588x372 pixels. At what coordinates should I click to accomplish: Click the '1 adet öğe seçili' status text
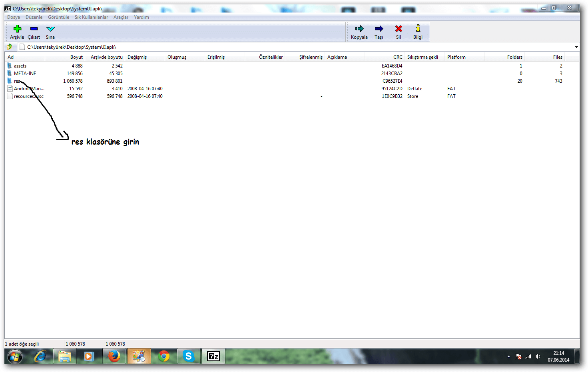tap(22, 344)
